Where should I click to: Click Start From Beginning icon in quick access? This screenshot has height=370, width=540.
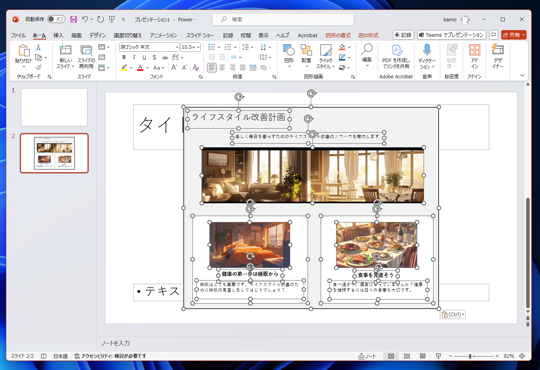tap(112, 19)
